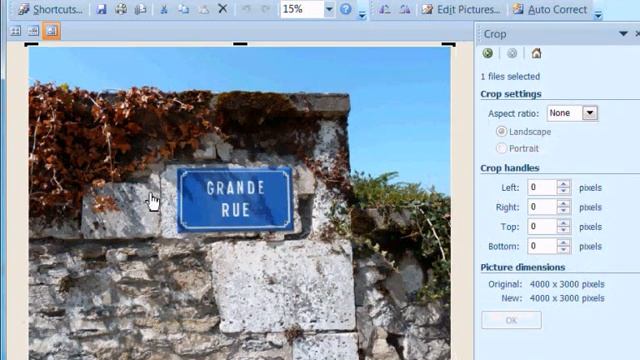Click the 'Crop' pane title
The image size is (640, 360).
click(495, 34)
